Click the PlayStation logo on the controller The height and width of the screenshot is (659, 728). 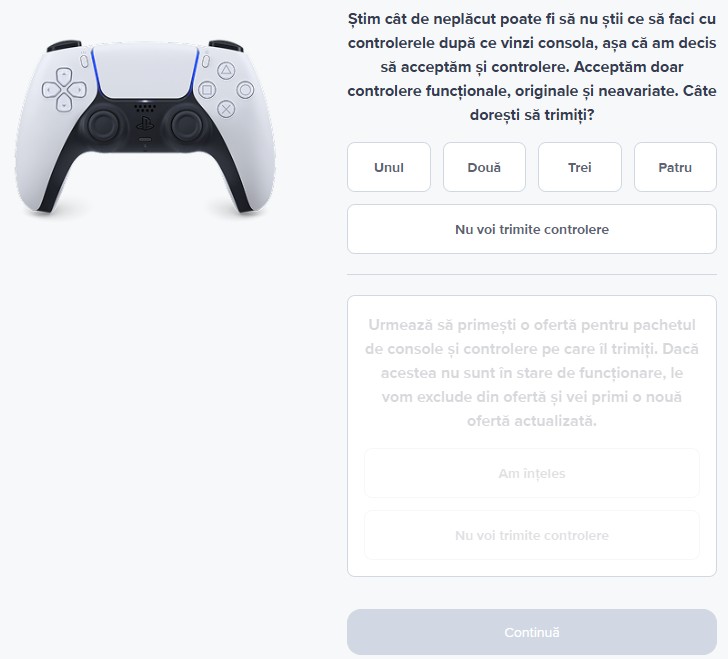click(x=145, y=124)
